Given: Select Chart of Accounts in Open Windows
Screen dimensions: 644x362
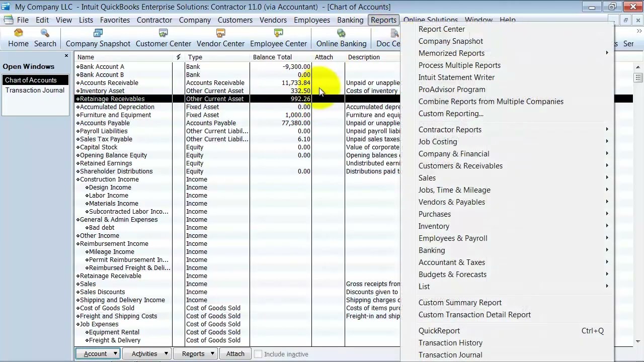Looking at the screenshot, I should point(35,80).
